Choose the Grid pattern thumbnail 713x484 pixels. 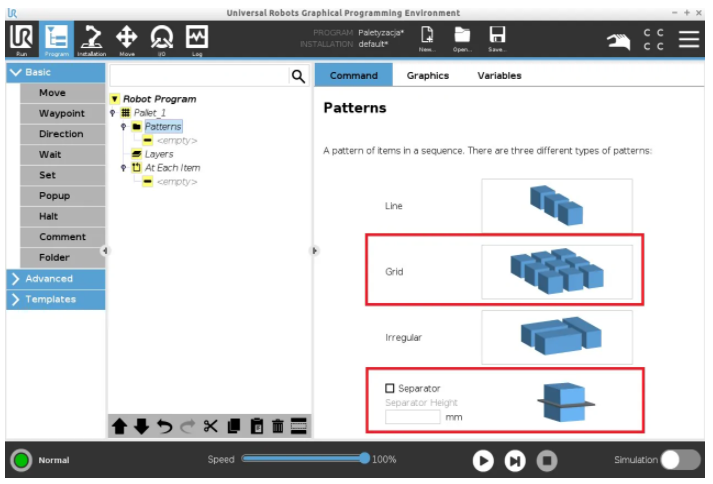coord(557,272)
